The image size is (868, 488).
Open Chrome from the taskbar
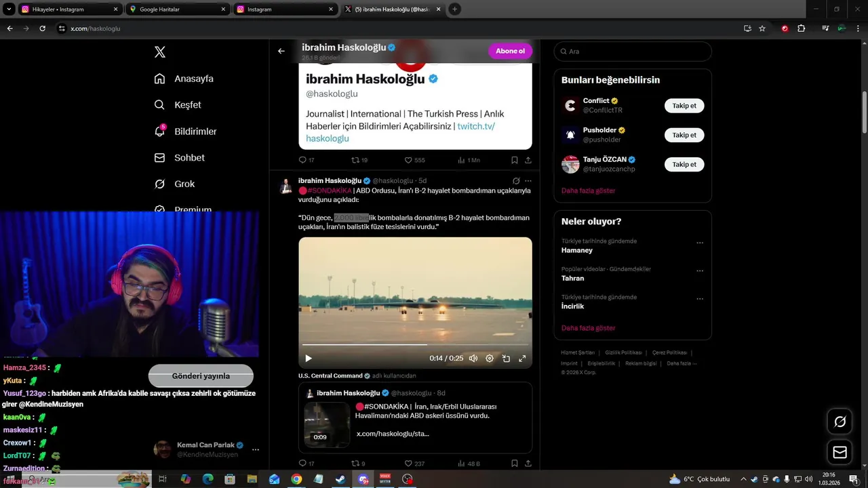coord(296,479)
